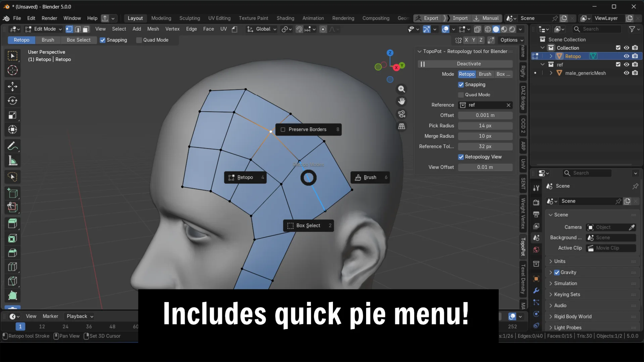The width and height of the screenshot is (644, 362).
Task: Select the Transform tool
Action: pos(12,130)
